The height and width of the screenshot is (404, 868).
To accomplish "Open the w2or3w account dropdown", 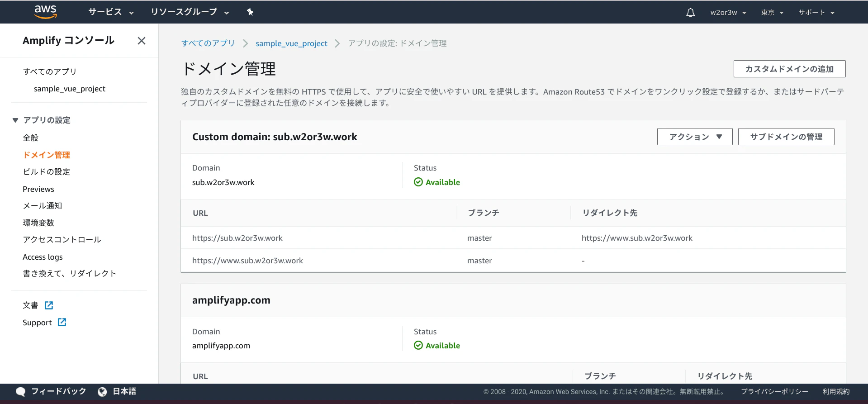I will pos(728,12).
